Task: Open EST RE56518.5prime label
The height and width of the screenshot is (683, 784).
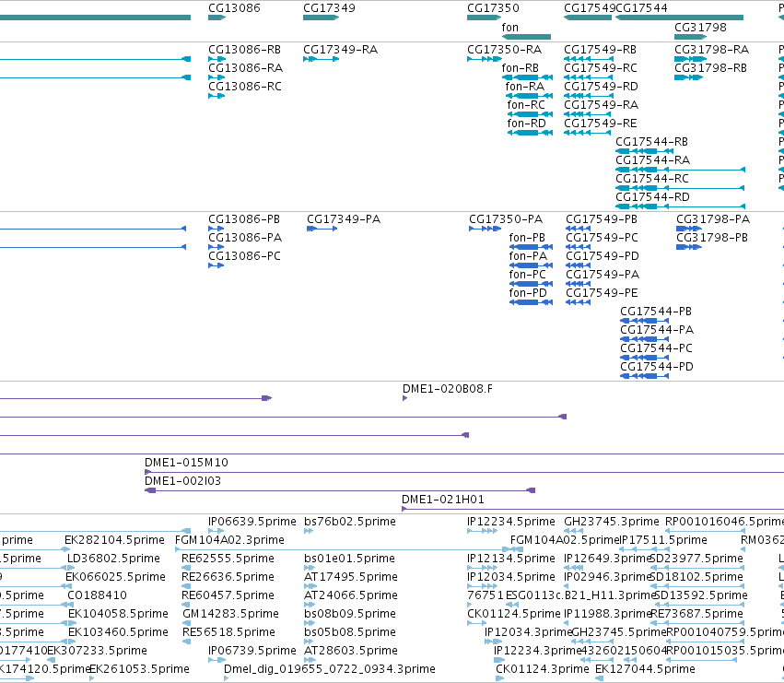Action: coord(228,632)
